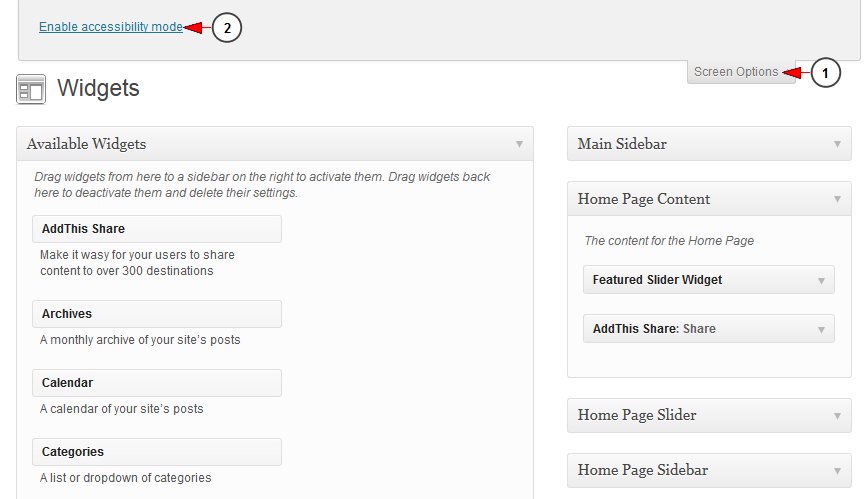The image size is (865, 499).
Task: Click the Home Page Content header
Action: coord(644,199)
